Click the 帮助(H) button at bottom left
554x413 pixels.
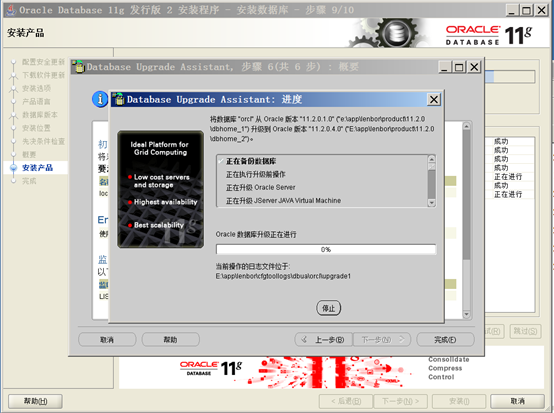(35, 401)
